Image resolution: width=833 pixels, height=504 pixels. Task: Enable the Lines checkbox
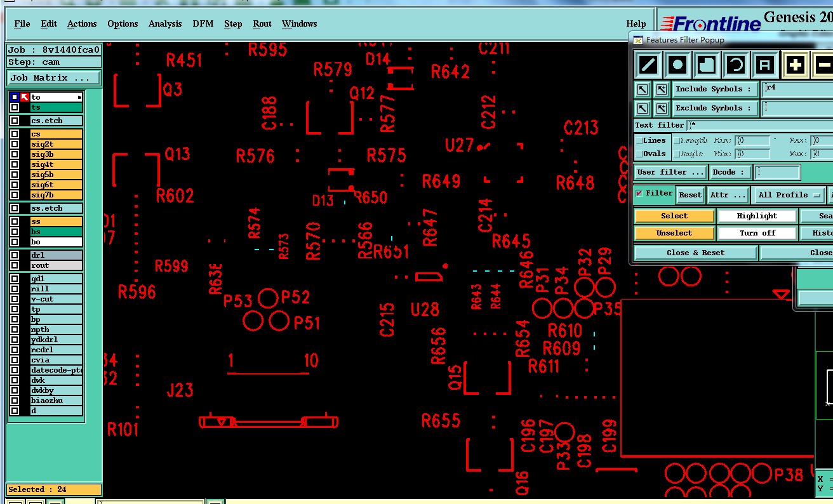[639, 141]
